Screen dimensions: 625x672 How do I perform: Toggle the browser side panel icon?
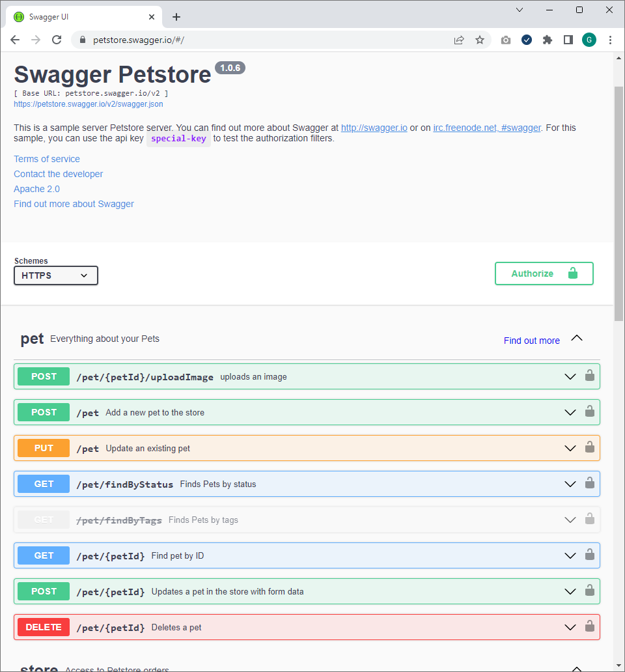[568, 40]
